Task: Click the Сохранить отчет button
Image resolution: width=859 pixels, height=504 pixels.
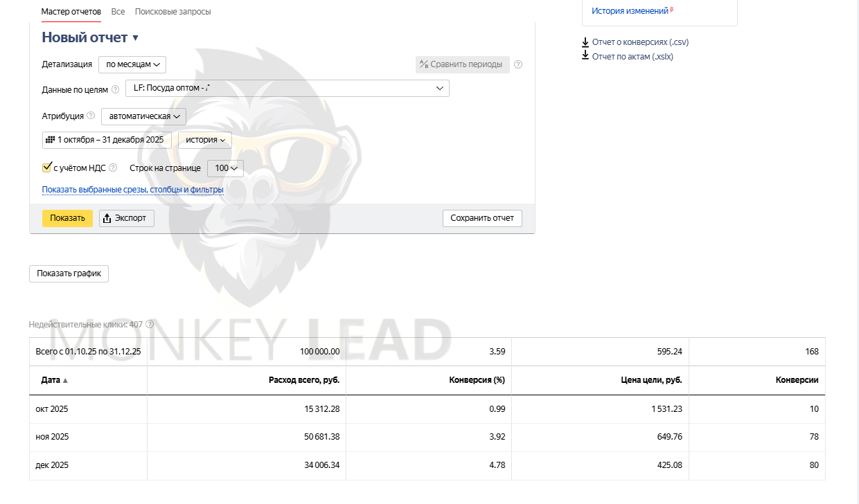Action: 481,218
